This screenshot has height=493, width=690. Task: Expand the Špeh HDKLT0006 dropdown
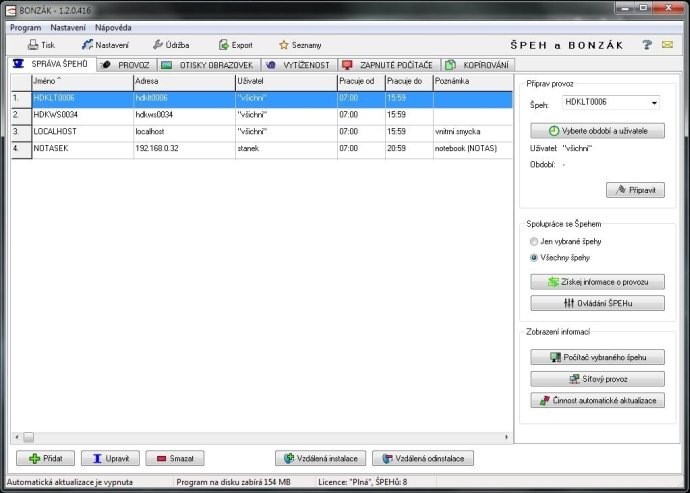point(654,103)
